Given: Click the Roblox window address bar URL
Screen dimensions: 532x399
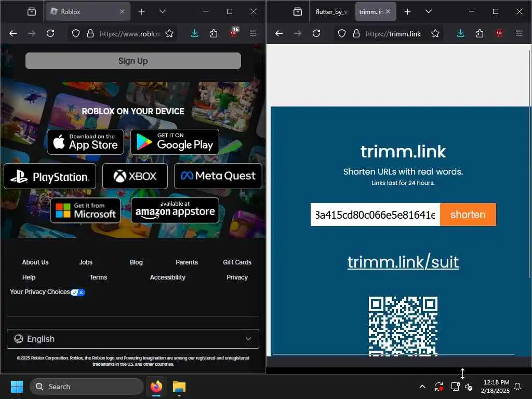Looking at the screenshot, I should point(129,34).
